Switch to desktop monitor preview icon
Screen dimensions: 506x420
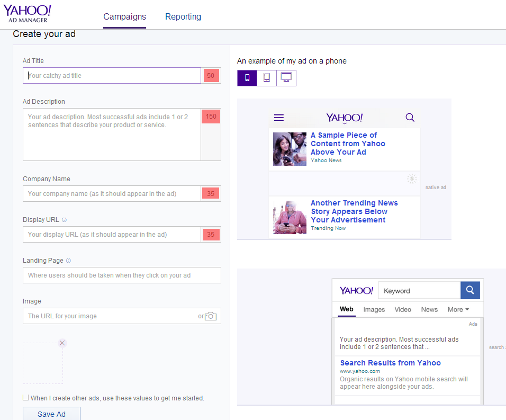(x=286, y=78)
